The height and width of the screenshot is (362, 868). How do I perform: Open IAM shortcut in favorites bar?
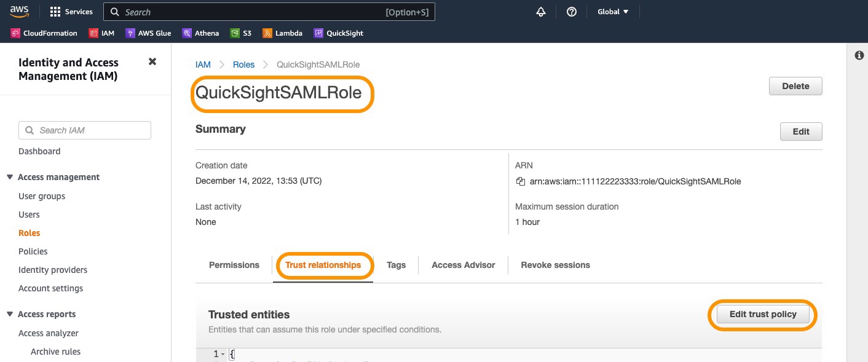pos(101,33)
